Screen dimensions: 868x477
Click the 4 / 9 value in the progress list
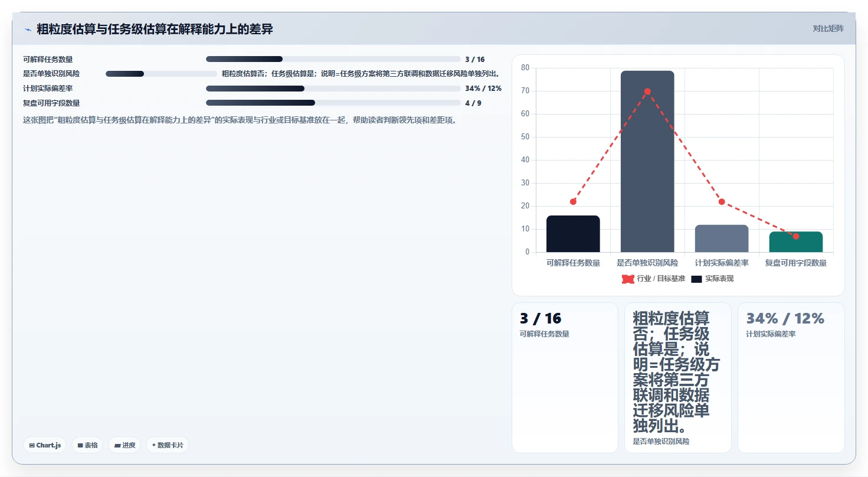pyautogui.click(x=473, y=103)
